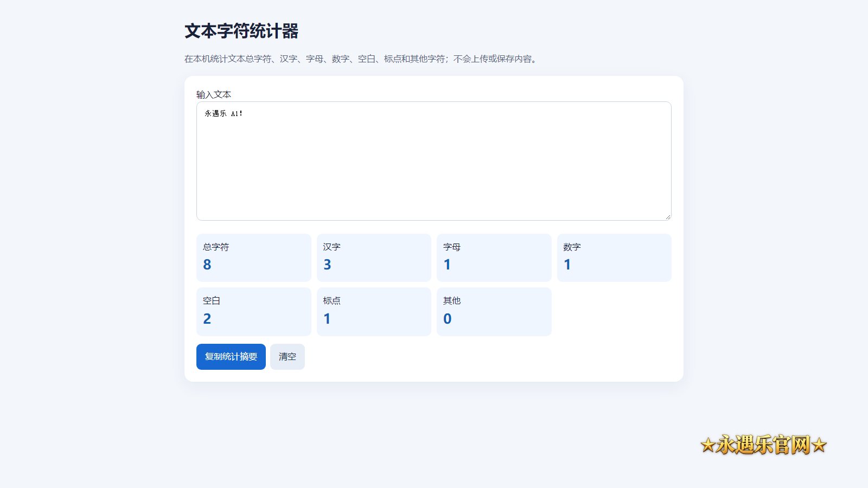The width and height of the screenshot is (868, 488).
Task: Select the 字母 count card
Action: (494, 258)
